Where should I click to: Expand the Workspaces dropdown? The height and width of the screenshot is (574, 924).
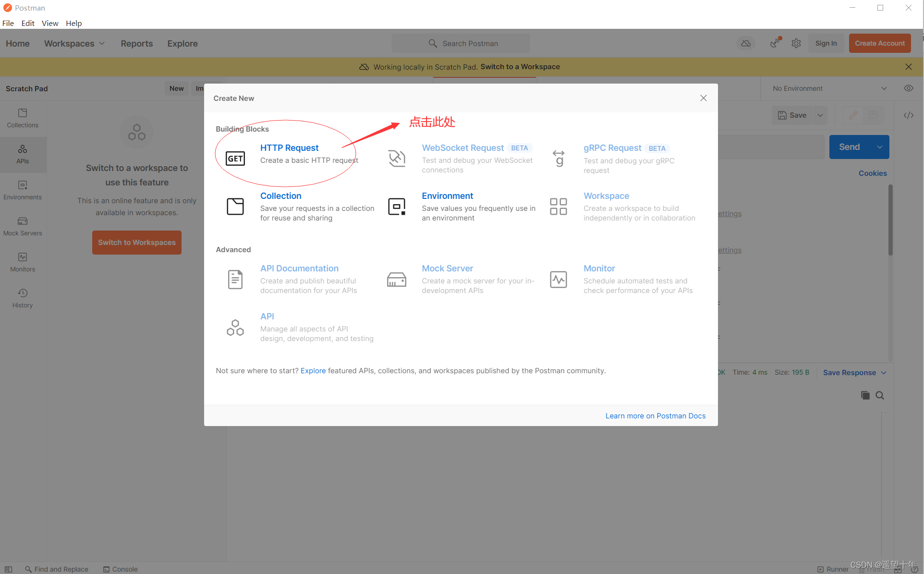(74, 43)
